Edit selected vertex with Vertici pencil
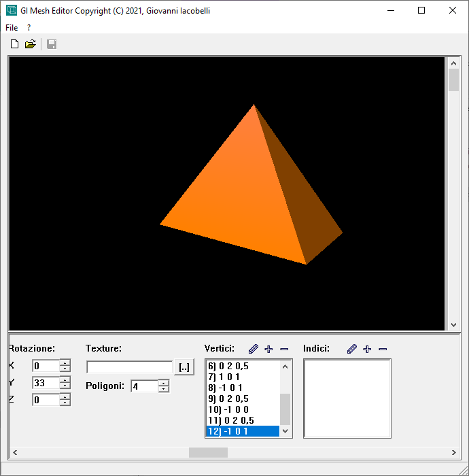 coord(254,349)
